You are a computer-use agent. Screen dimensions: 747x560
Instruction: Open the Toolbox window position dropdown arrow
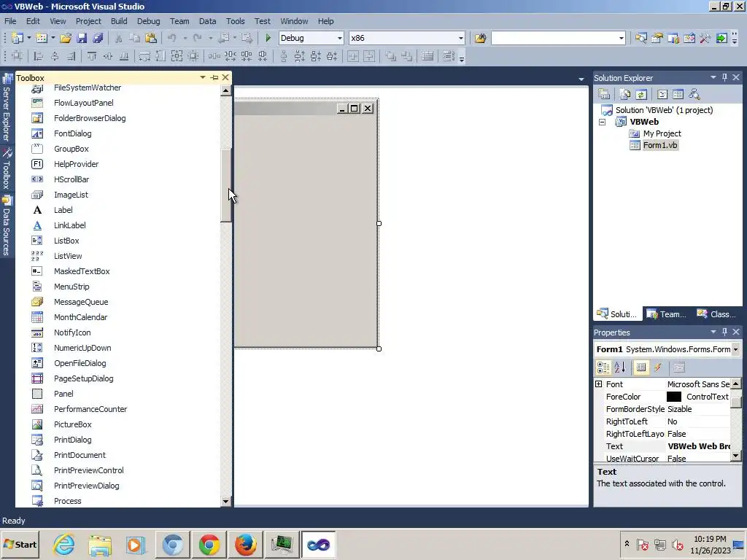[203, 77]
